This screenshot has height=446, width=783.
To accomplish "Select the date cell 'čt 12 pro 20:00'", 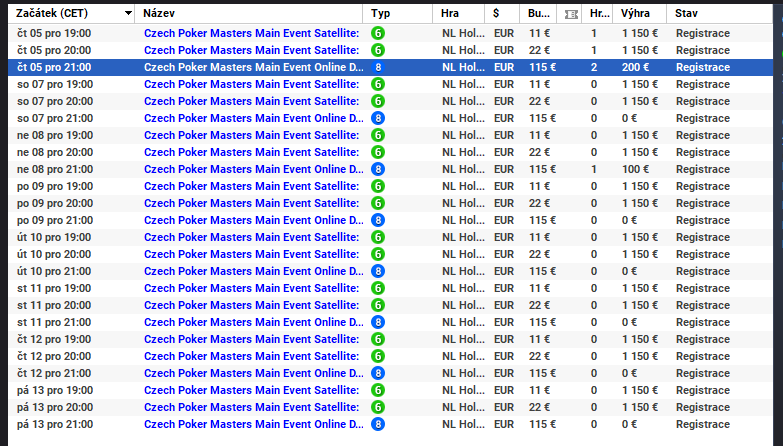I will pos(54,356).
